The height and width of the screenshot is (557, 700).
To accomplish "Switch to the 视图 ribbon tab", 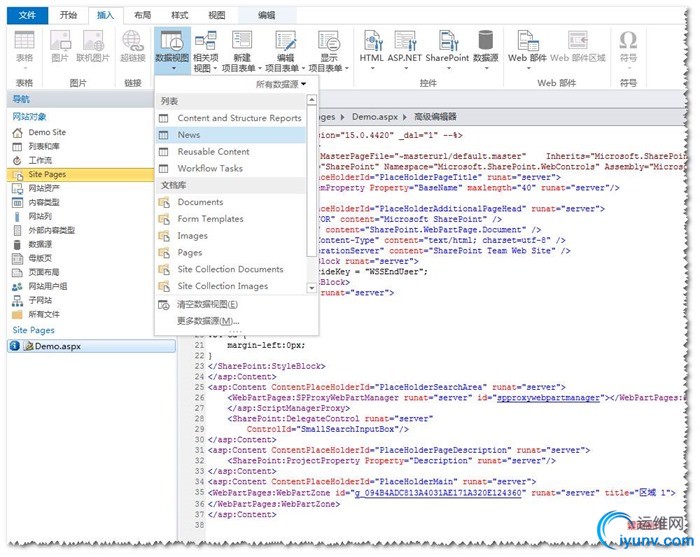I will pyautogui.click(x=217, y=15).
